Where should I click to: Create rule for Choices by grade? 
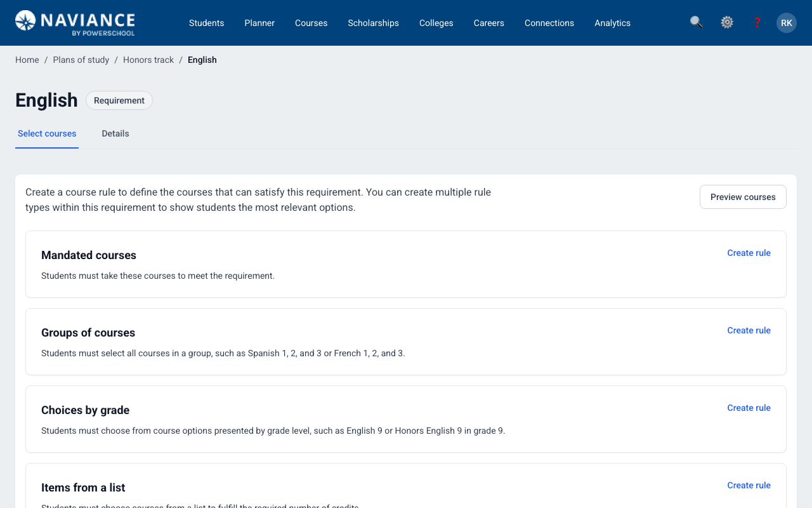point(749,408)
